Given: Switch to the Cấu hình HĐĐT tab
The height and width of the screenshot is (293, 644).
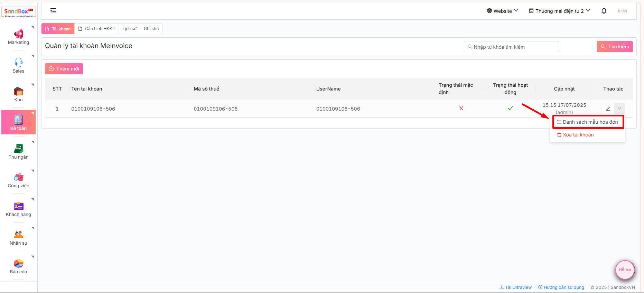Looking at the screenshot, I should [97, 29].
